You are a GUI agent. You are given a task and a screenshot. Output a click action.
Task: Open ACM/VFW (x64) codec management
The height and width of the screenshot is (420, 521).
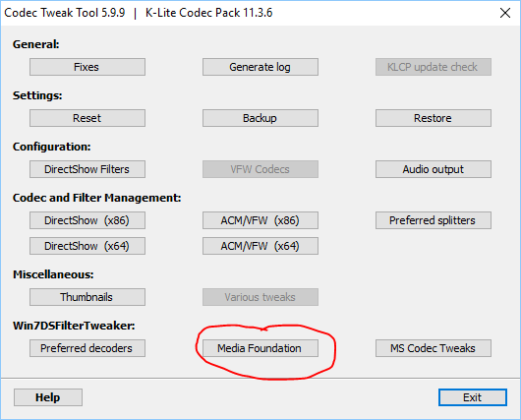pyautogui.click(x=260, y=246)
